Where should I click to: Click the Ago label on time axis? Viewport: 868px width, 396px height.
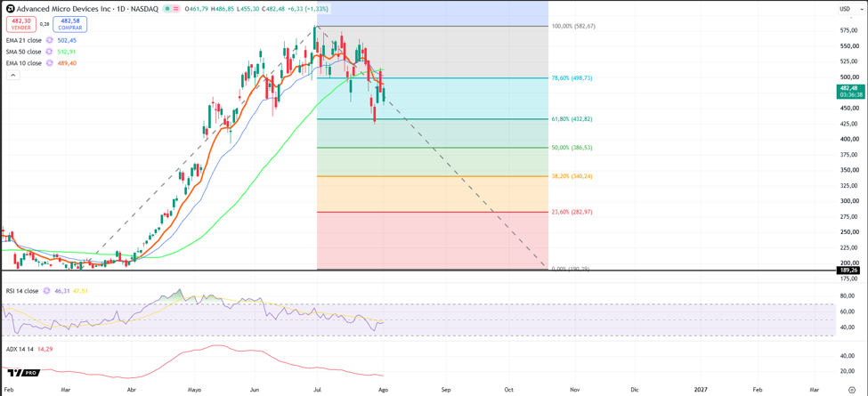(x=383, y=390)
